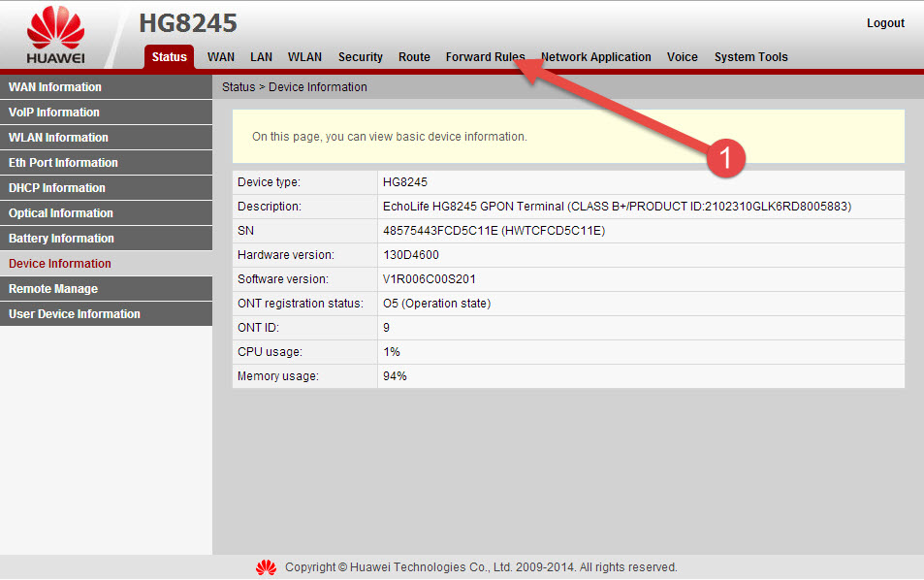
Task: Select VoIP Information from the sidebar
Action: click(x=54, y=113)
